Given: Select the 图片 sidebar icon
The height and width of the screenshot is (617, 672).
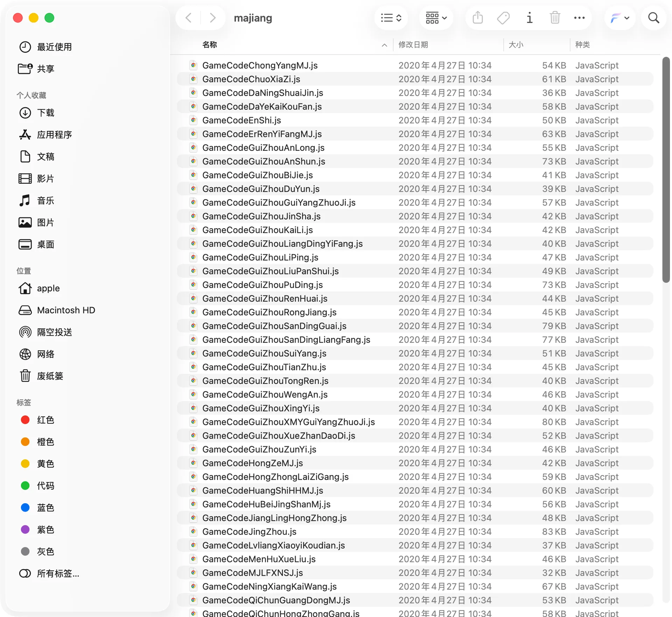Looking at the screenshot, I should click(x=25, y=223).
